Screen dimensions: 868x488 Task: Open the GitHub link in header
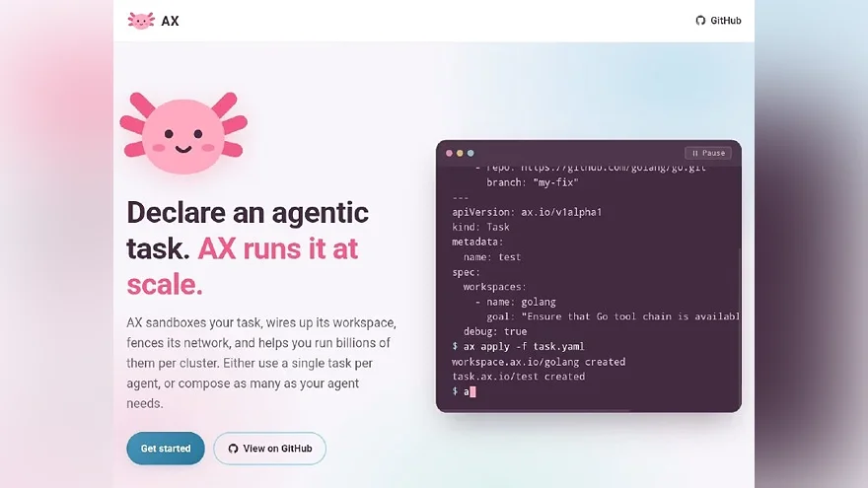coord(718,21)
